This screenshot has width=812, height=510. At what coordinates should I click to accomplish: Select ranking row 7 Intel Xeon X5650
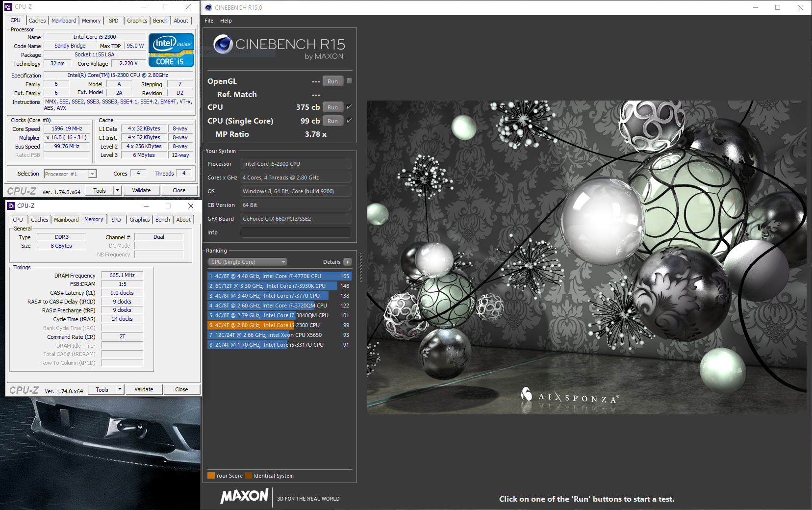279,335
